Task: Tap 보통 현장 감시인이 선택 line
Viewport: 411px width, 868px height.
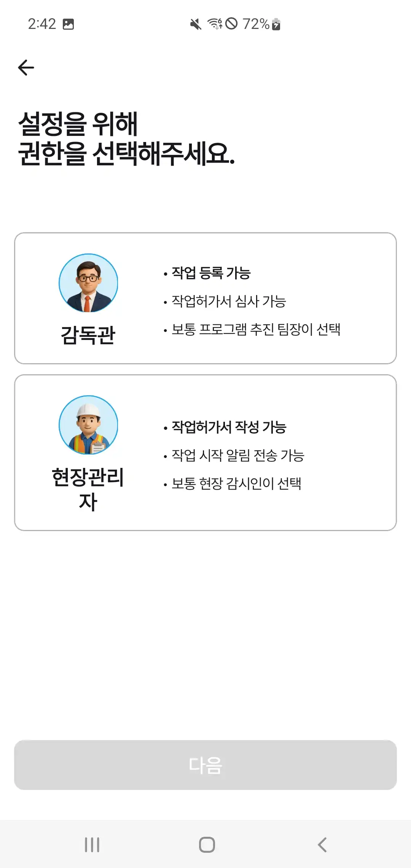Action: (x=236, y=484)
